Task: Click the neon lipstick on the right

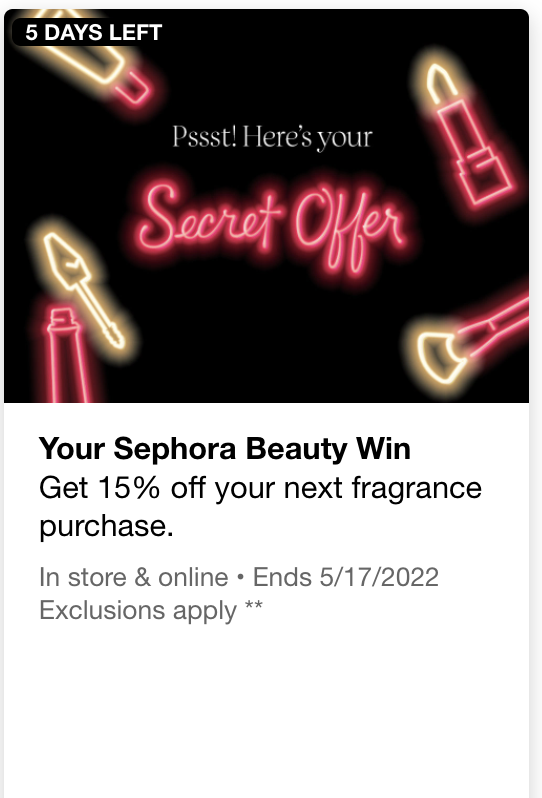Action: [469, 135]
